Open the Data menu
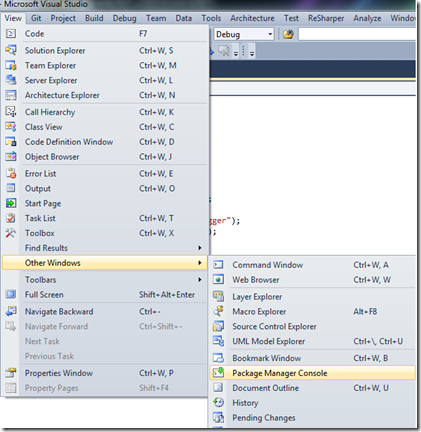The image size is (421, 432). point(184,18)
